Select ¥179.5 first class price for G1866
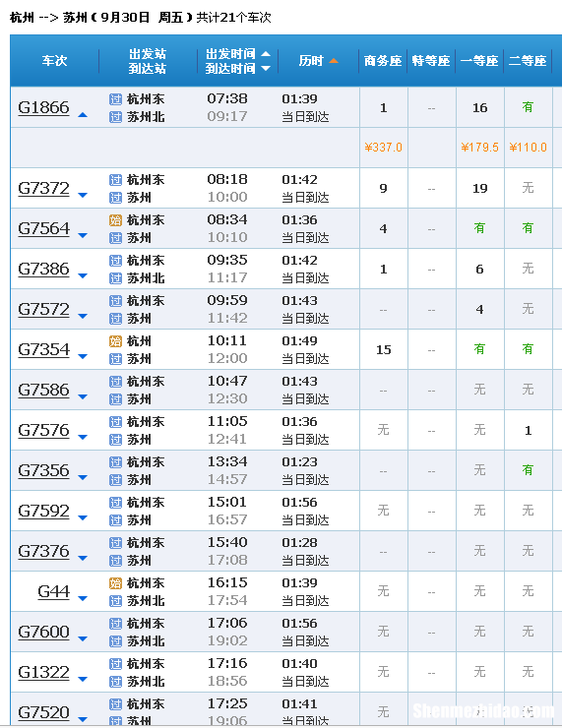 pyautogui.click(x=479, y=148)
